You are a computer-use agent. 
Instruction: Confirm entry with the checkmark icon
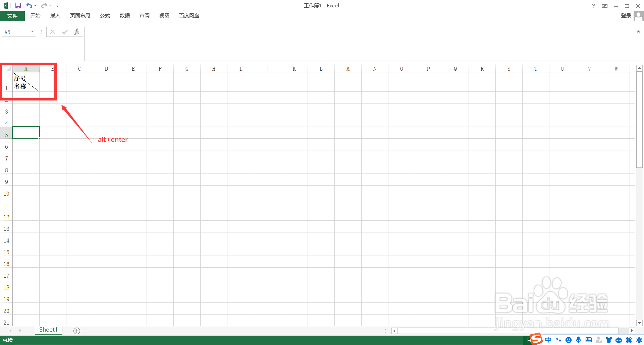click(x=65, y=32)
